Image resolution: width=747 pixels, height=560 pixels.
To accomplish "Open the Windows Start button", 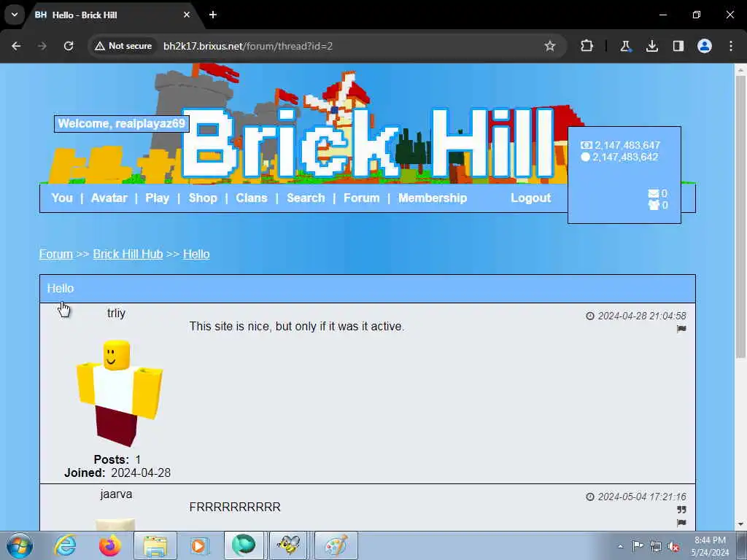I will pyautogui.click(x=19, y=545).
